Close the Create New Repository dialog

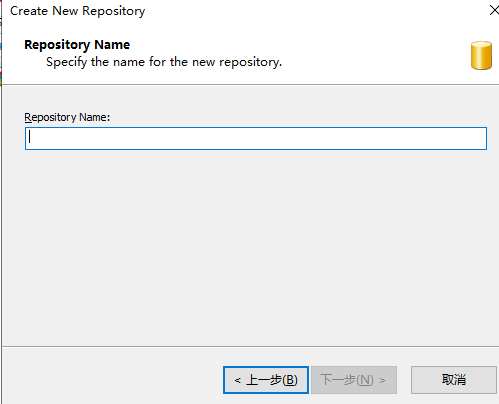point(494,10)
